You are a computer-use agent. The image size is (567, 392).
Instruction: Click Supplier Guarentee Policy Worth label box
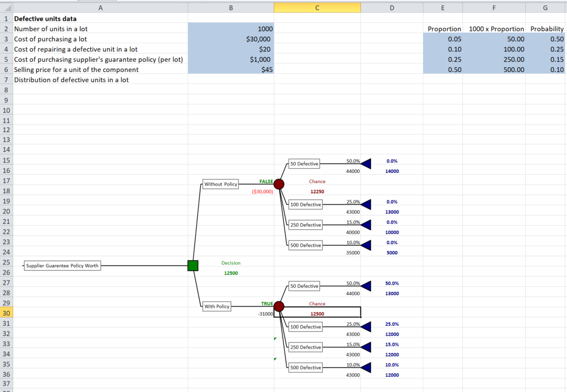tap(62, 266)
